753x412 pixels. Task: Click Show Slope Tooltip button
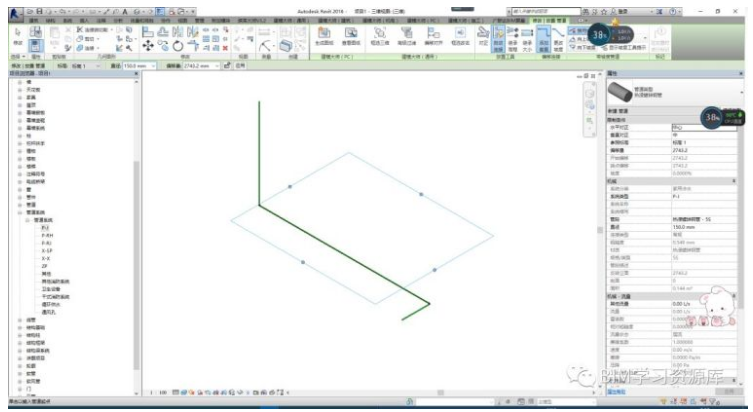coord(623,48)
